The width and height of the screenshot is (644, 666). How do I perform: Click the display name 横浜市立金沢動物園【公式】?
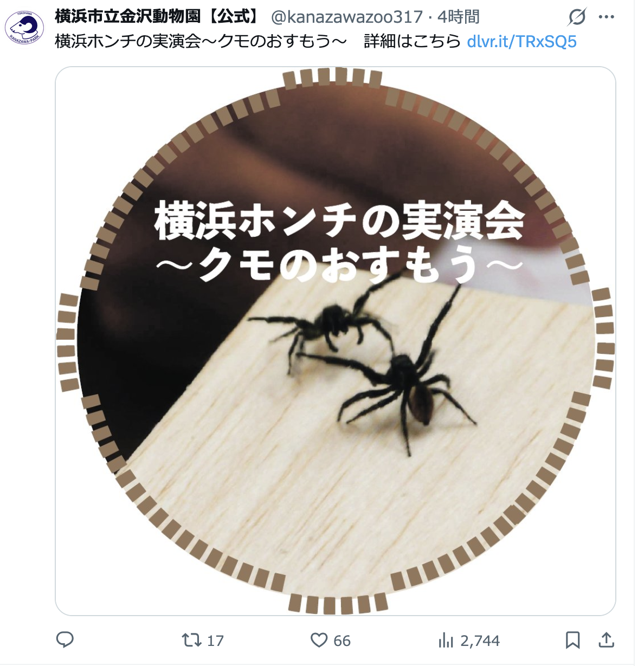click(x=159, y=17)
